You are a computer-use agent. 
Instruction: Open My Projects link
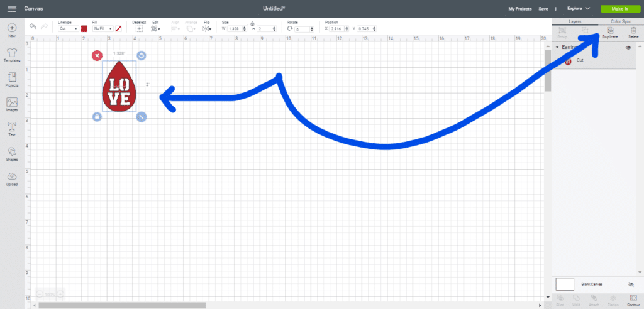[x=519, y=9]
